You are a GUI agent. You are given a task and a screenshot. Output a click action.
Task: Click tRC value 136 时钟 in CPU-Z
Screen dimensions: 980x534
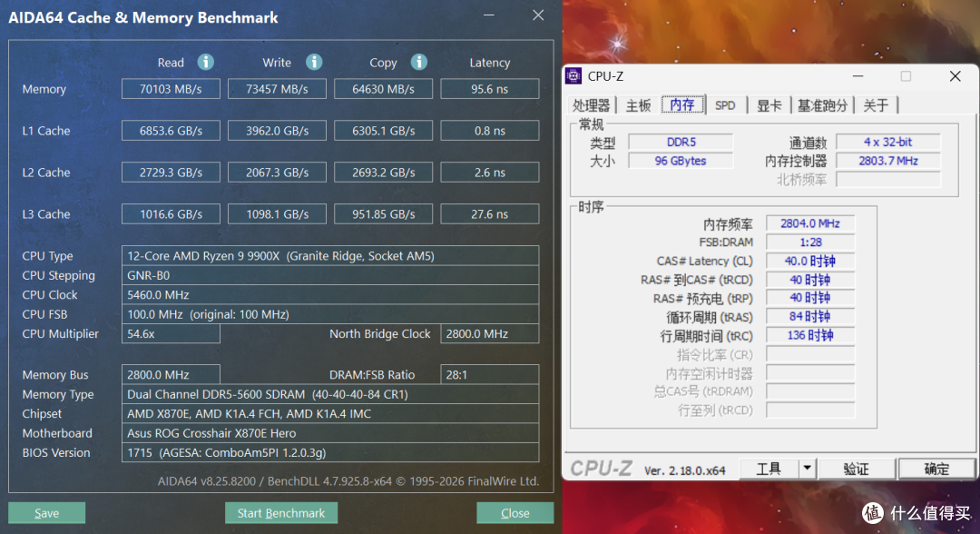tap(810, 335)
